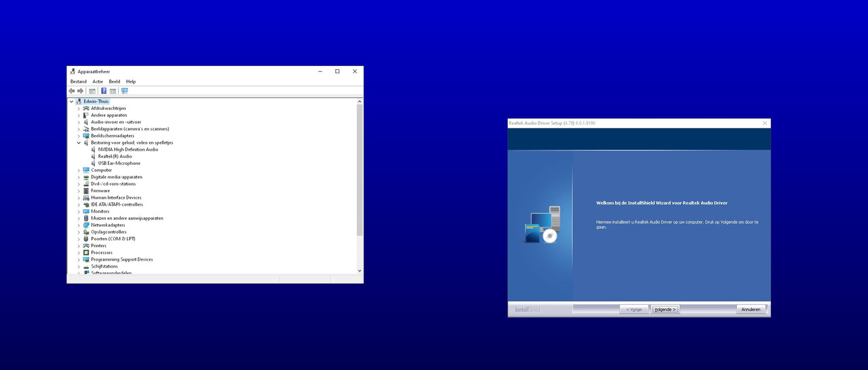Collapse Besturing voor geluid, video en spelletjes
Screen dimensions: 868x370
(x=79, y=143)
